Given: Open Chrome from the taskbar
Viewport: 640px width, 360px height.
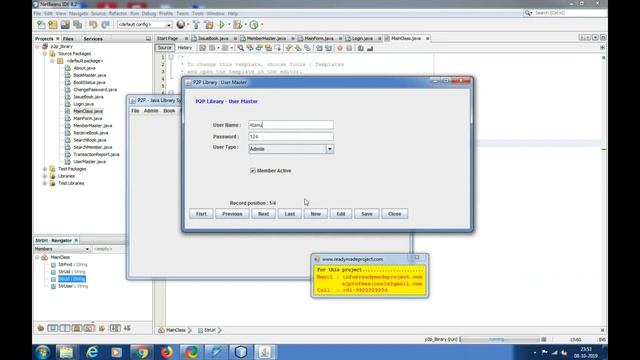Looking at the screenshot, I should (x=141, y=352).
